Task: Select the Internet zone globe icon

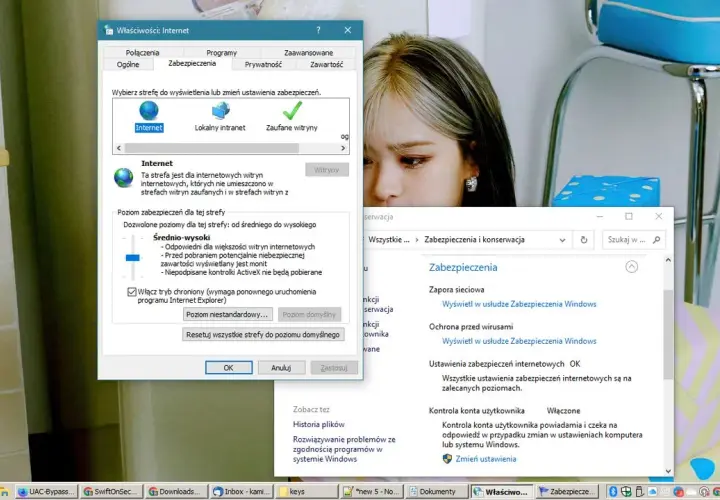Action: coord(149,111)
